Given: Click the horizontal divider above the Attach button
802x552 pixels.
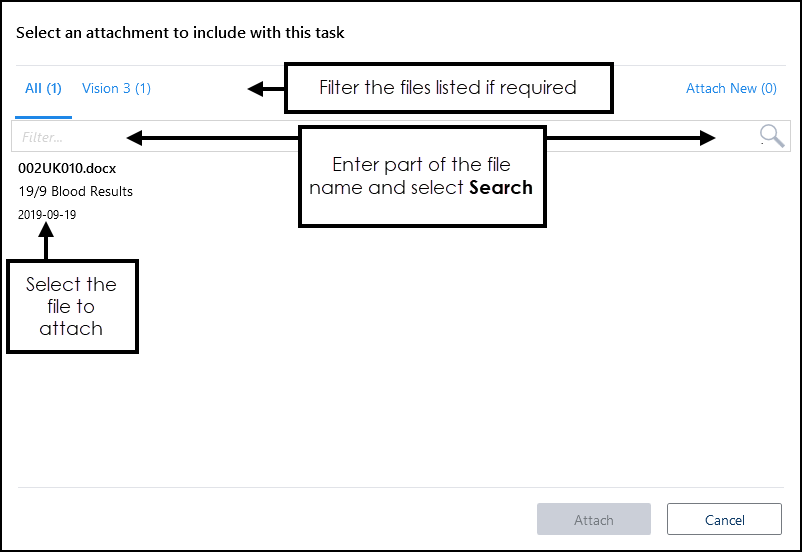Looking at the screenshot, I should tap(400, 487).
